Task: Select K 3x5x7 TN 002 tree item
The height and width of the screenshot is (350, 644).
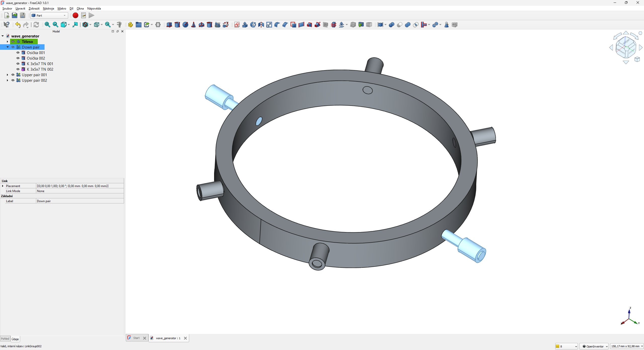Action: 40,69
